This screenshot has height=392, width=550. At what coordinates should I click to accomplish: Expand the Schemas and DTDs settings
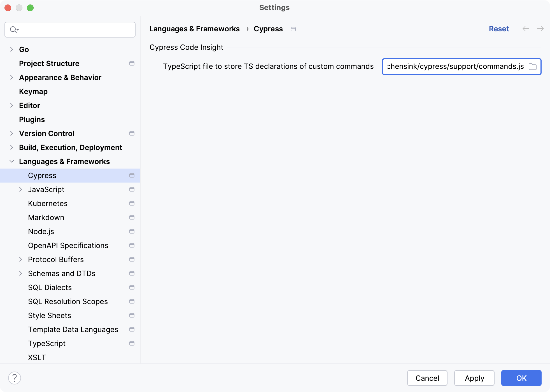[21, 273]
